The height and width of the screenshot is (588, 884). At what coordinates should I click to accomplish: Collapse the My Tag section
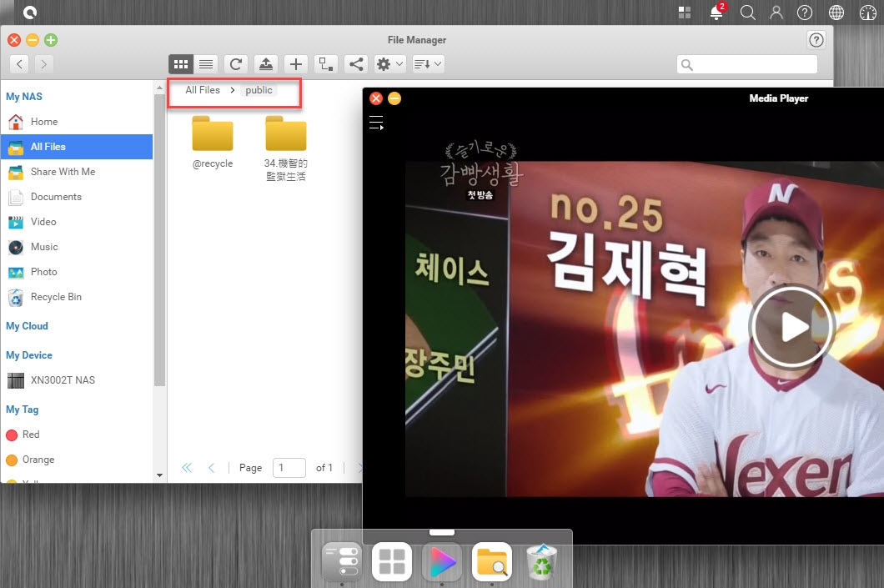[x=23, y=410]
